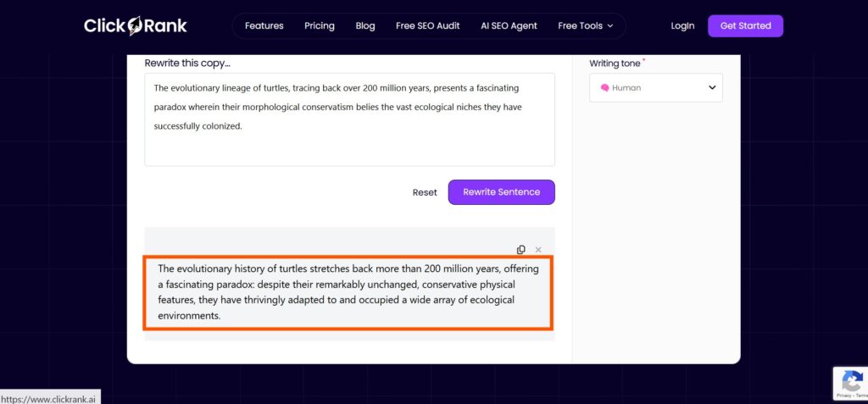Click the ClickRank logo
868x404 pixels.
coord(136,26)
